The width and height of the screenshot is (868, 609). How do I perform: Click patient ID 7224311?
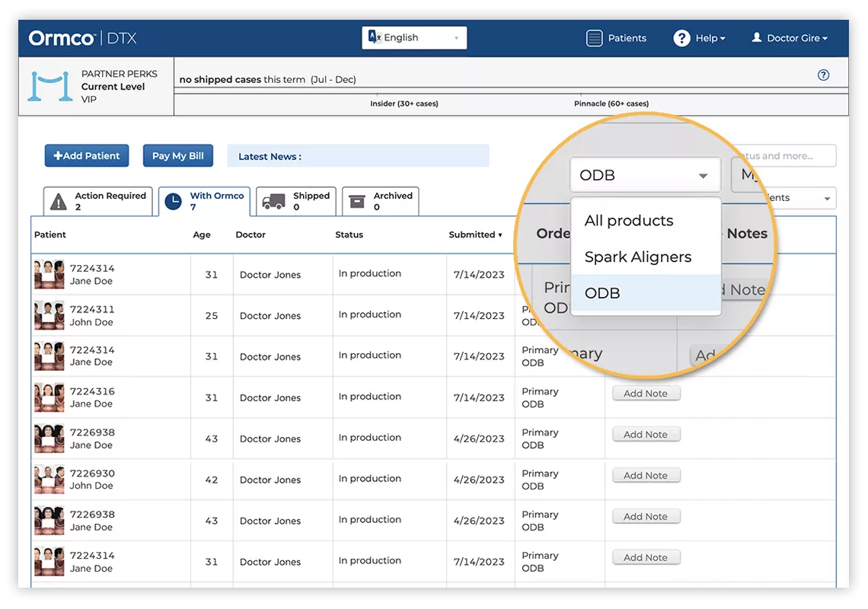[x=92, y=309]
